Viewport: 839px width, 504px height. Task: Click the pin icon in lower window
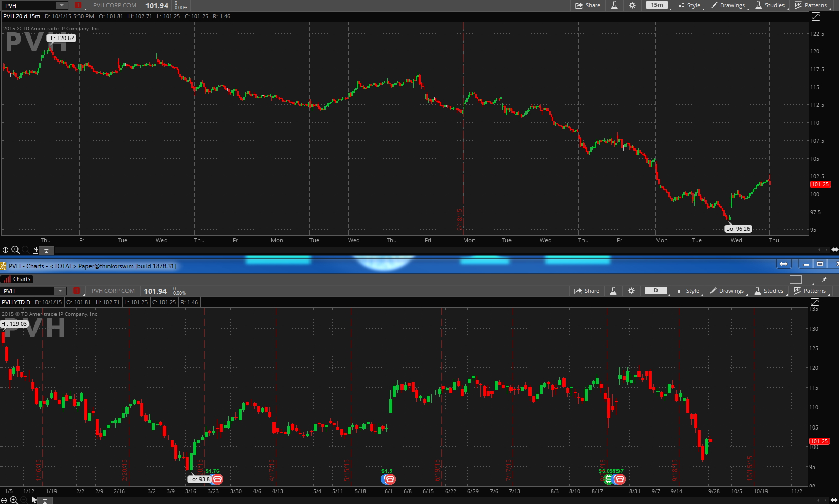[824, 279]
